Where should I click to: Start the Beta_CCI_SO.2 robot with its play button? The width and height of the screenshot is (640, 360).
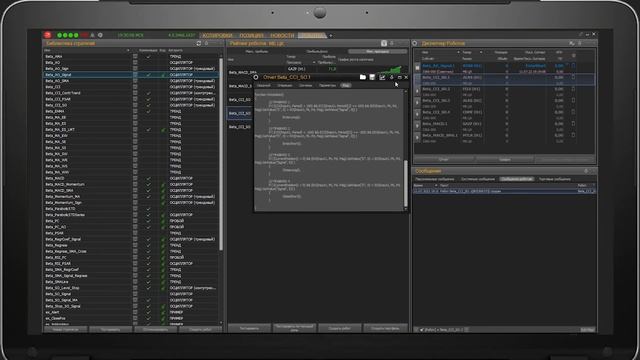pyautogui.click(x=417, y=91)
